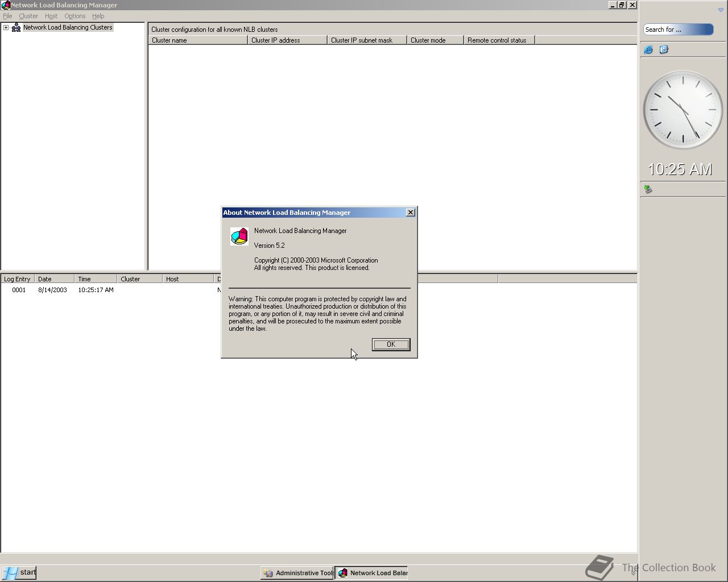The width and height of the screenshot is (728, 582).
Task: Click OK in the About dialog
Action: pos(391,344)
